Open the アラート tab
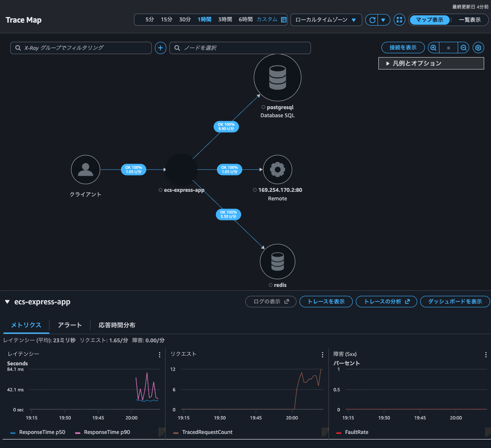The width and height of the screenshot is (491, 448). coord(70,325)
